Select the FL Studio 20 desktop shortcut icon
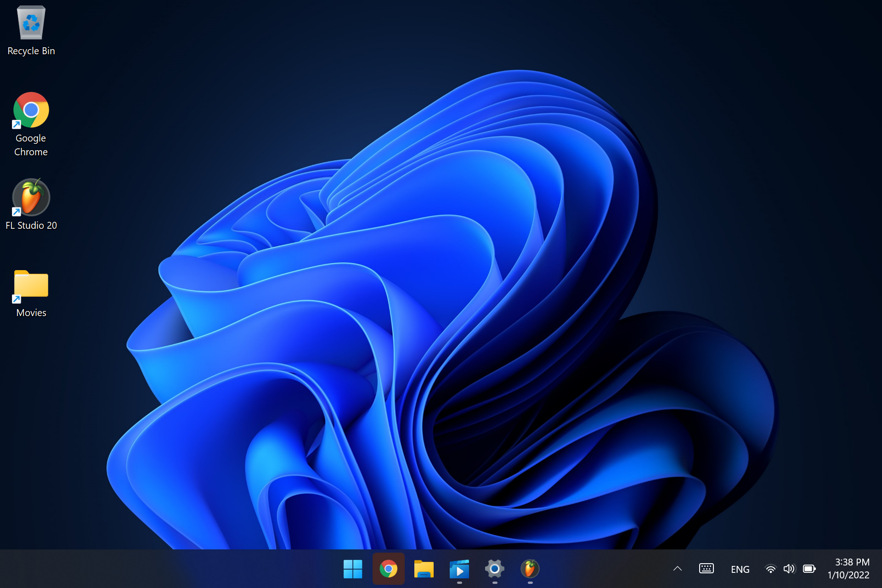The height and width of the screenshot is (588, 882). pyautogui.click(x=31, y=198)
